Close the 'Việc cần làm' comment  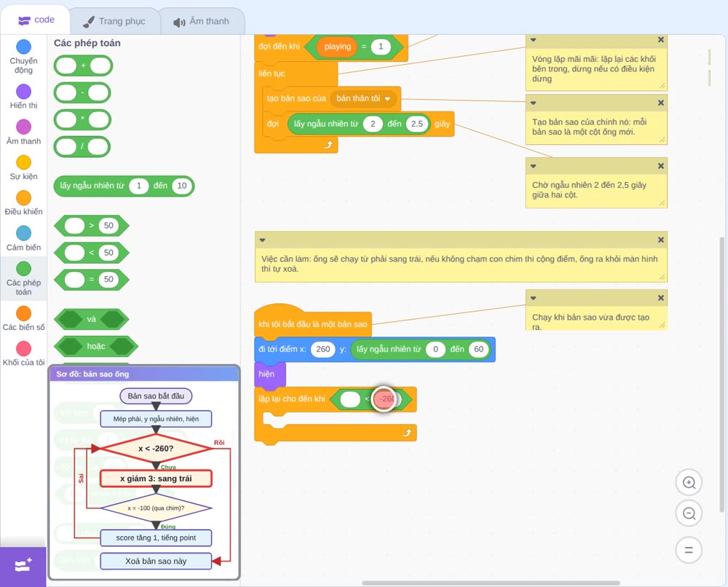pos(661,240)
